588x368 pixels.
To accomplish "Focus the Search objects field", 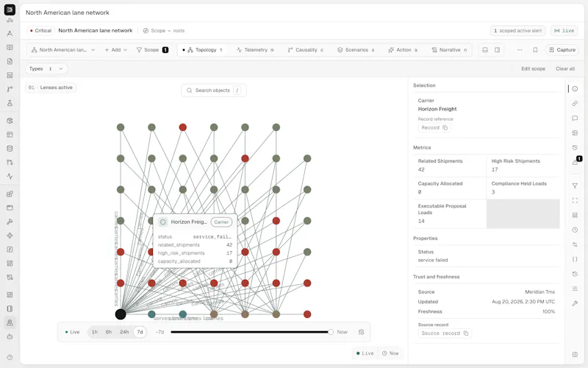I will pyautogui.click(x=214, y=91).
